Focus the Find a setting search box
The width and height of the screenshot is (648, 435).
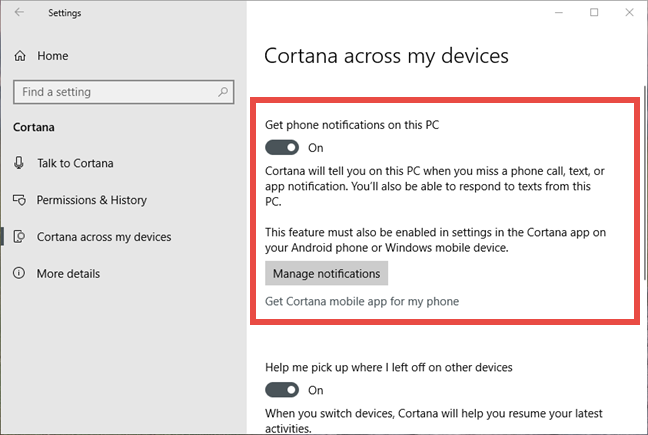click(x=124, y=92)
